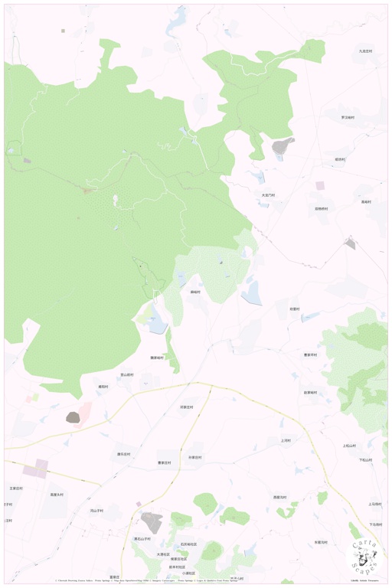392x588 pixels.
Task: Click the 小港社区 community label
Action: tap(188, 573)
